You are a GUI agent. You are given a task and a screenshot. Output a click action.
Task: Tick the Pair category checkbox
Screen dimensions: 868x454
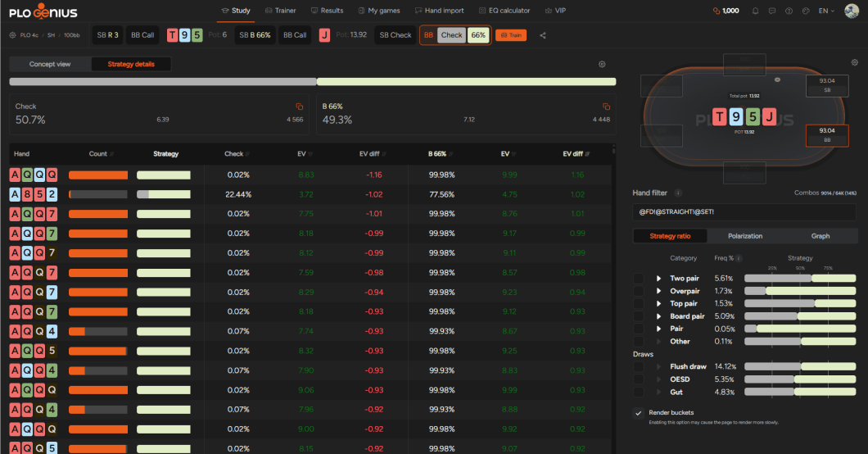pyautogui.click(x=638, y=329)
